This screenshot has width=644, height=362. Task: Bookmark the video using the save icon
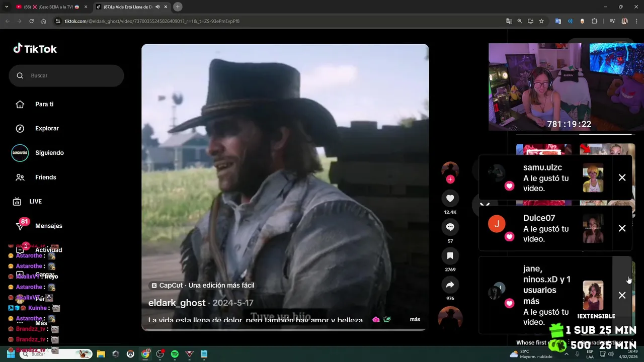450,256
